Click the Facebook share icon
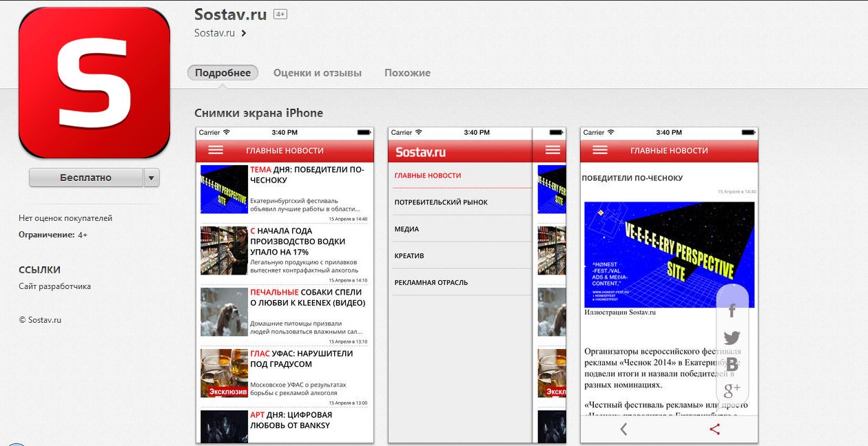 732,311
